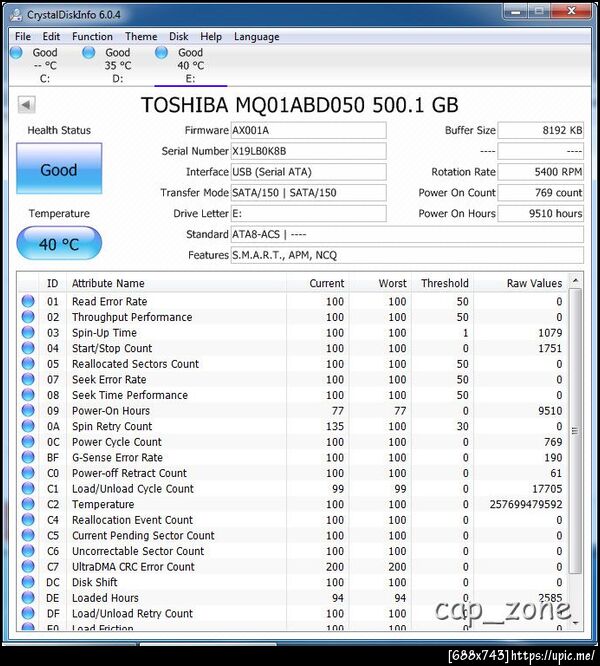Click the status icon for Current Pending Sector Count
The width and height of the screenshot is (600, 666).
pos(28,535)
